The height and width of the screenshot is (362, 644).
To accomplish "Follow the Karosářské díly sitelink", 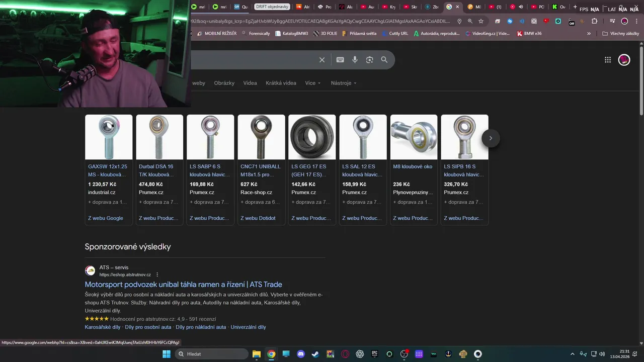I will pyautogui.click(x=103, y=327).
